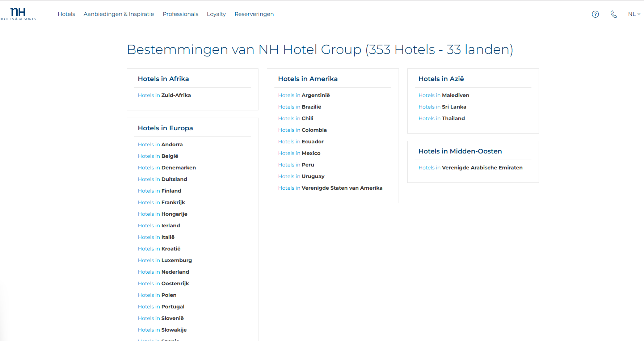Click the Bestemmingen van NH Hotel Group title
This screenshot has height=341, width=644.
point(320,50)
